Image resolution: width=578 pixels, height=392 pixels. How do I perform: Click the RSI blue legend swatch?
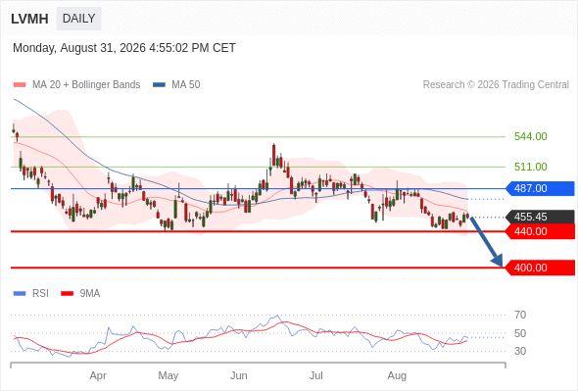pyautogui.click(x=20, y=294)
